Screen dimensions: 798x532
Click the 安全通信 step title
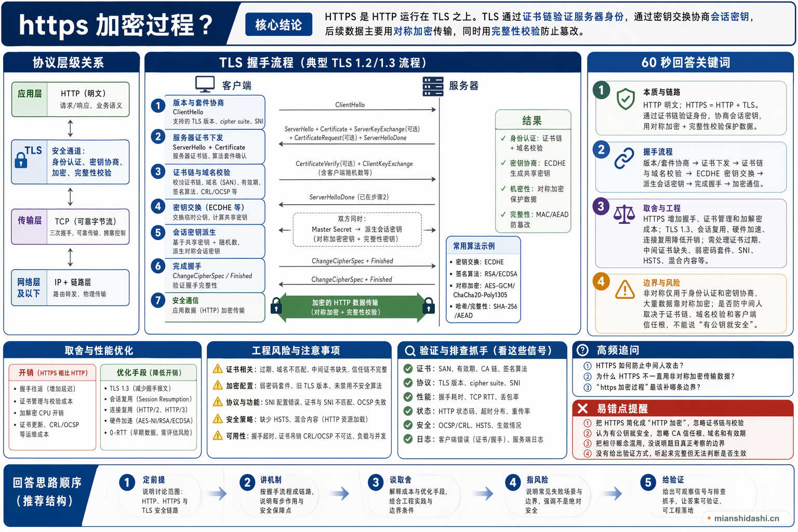pyautogui.click(x=185, y=300)
